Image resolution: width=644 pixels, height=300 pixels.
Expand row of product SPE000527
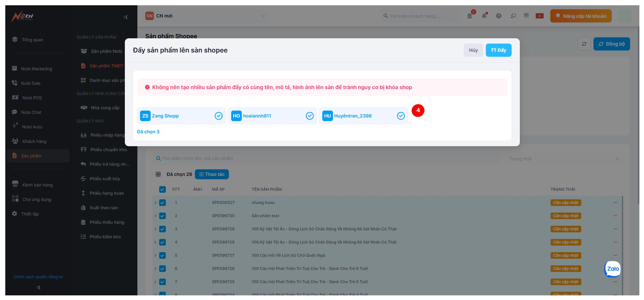[155, 203]
